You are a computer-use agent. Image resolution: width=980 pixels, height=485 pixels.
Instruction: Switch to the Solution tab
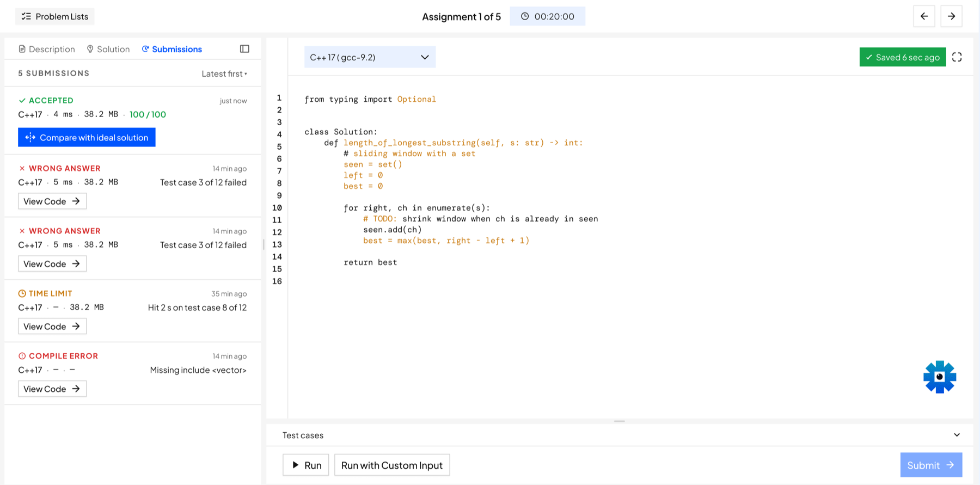(x=108, y=49)
